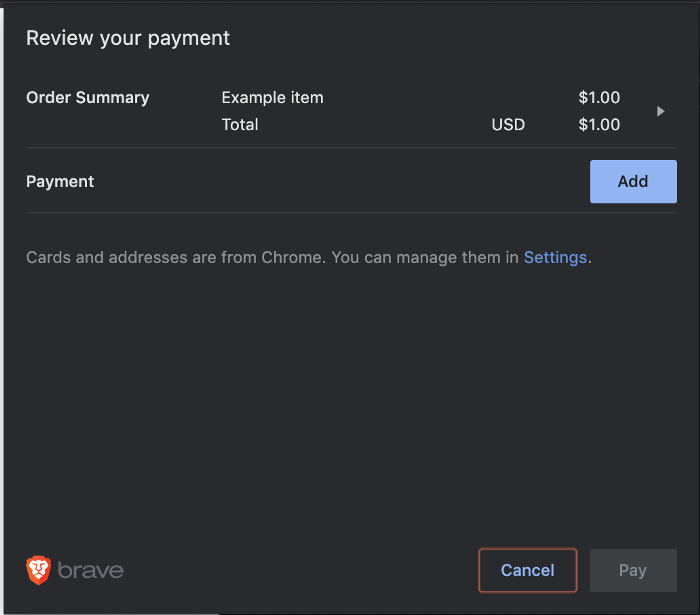Click the Total label in summary
The width and height of the screenshot is (700, 615).
click(240, 125)
